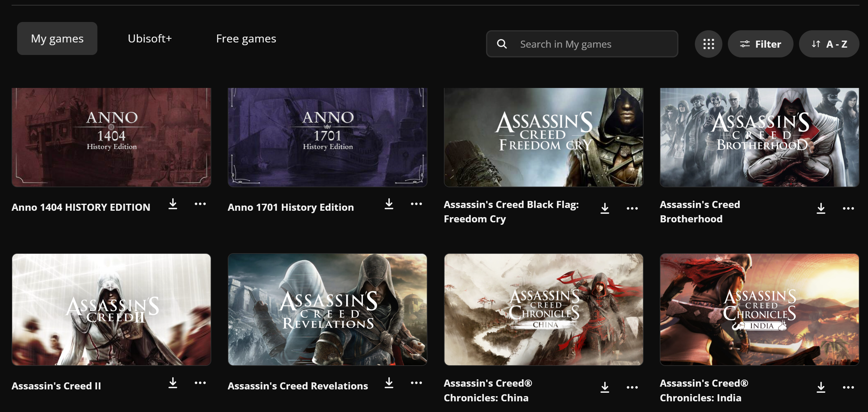
Task: Download Assassin's Creed Chronicles: China
Action: click(x=605, y=387)
